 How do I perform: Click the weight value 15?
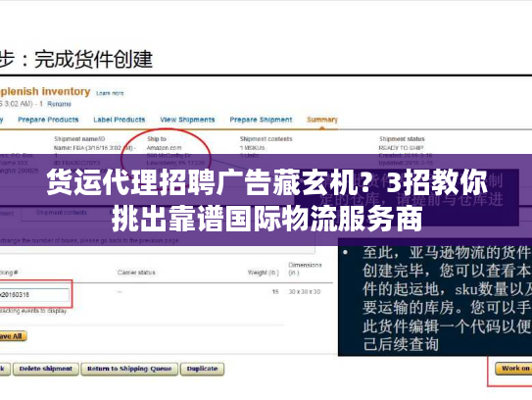(x=275, y=292)
